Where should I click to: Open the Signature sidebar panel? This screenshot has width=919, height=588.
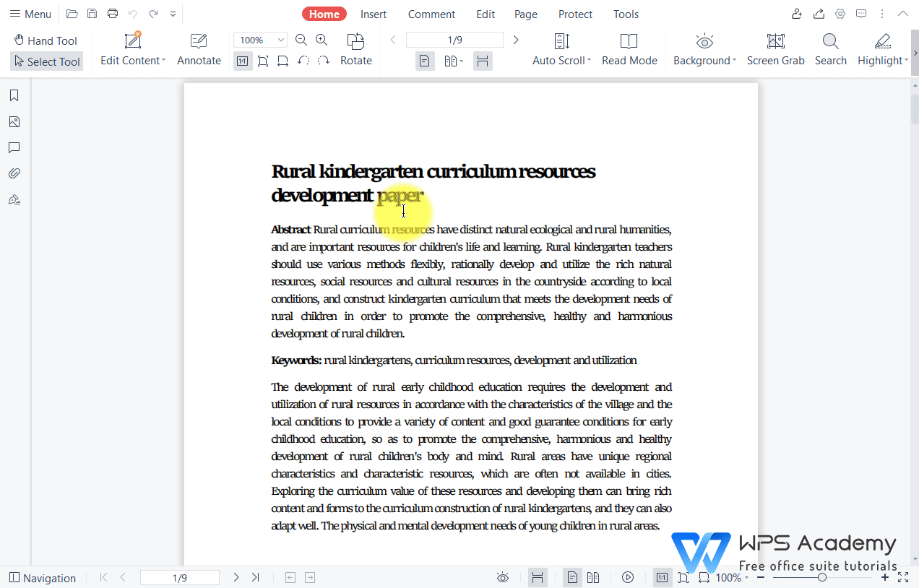pos(14,199)
